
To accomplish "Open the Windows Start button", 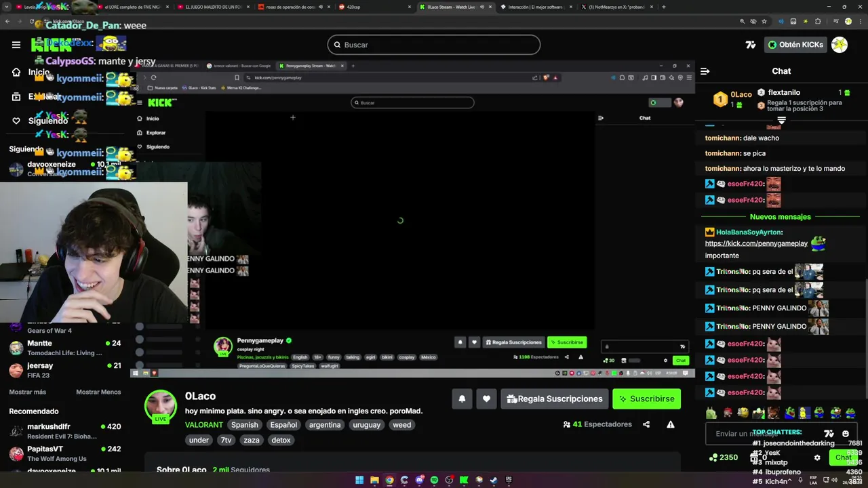I will 359,480.
